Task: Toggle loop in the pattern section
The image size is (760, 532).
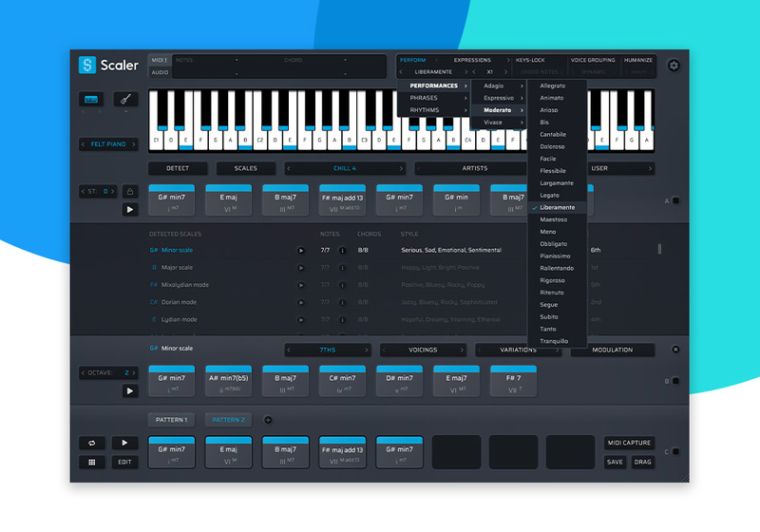Action: 91,443
